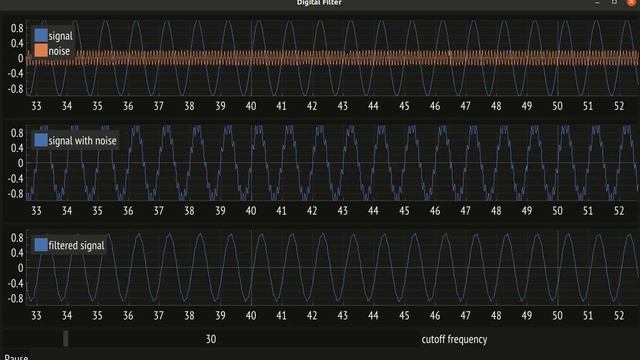Click the blue signal legend swatch
Image resolution: width=640 pixels, height=360 pixels.
[x=41, y=36]
